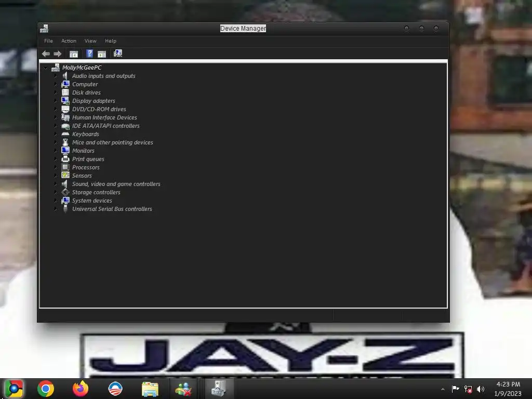
Task: Click the Sensors category icon
Action: pyautogui.click(x=65, y=176)
